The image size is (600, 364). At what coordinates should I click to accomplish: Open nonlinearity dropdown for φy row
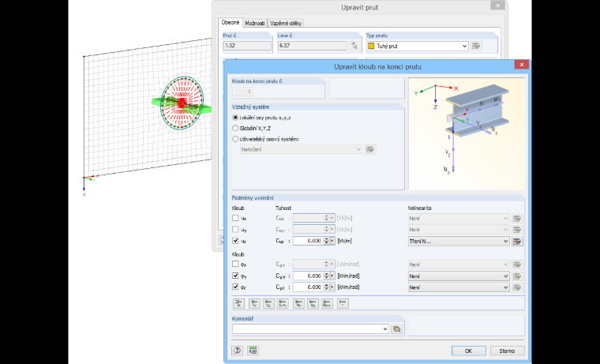click(x=459, y=276)
